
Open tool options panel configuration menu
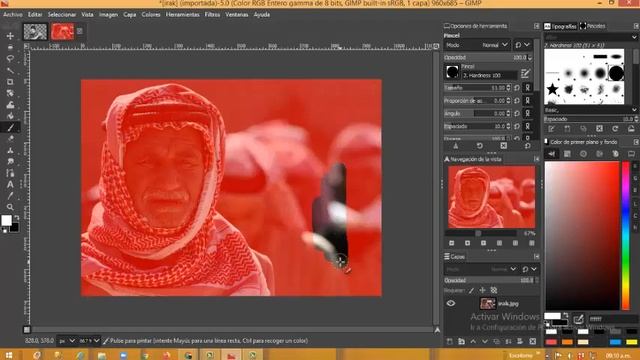pyautogui.click(x=536, y=26)
